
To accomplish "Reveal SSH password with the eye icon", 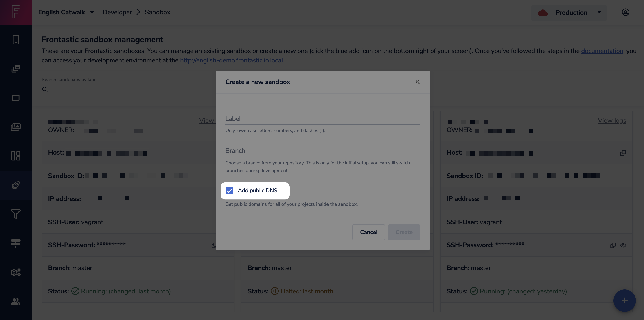I will click(x=623, y=245).
